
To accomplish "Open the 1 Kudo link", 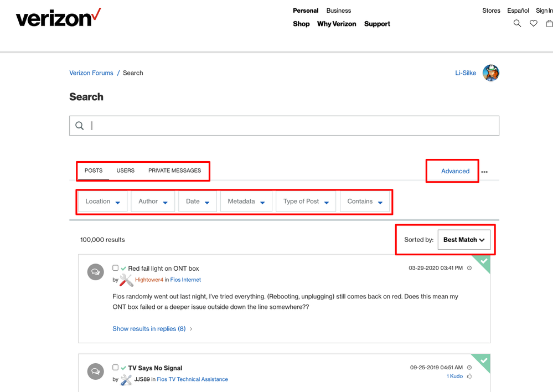I will coord(454,376).
